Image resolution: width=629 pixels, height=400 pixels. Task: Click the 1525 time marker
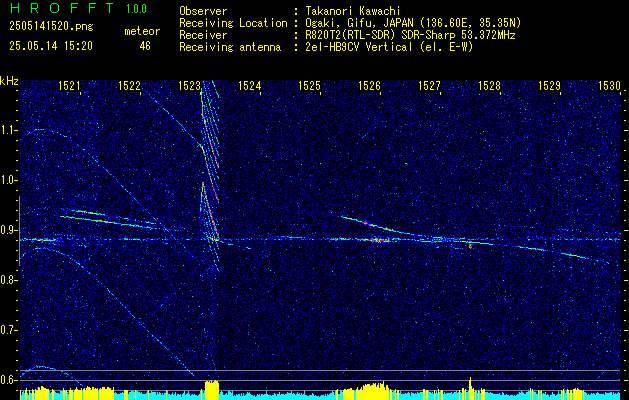coord(309,85)
